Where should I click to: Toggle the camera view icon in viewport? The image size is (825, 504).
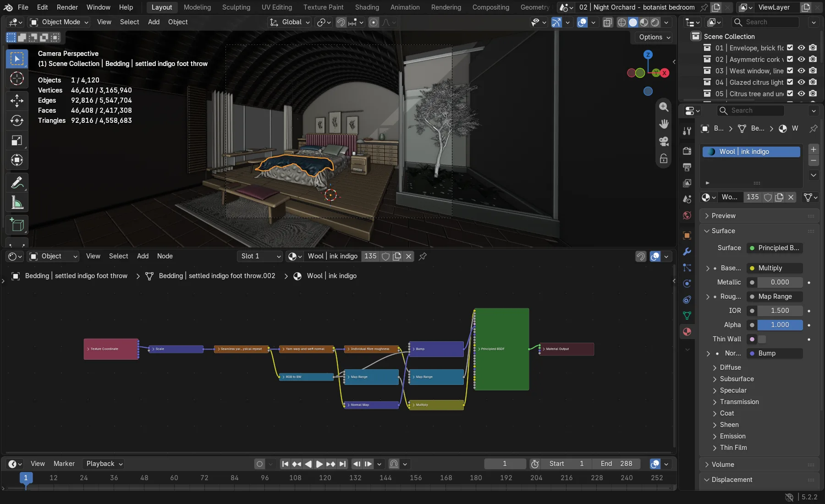664,142
